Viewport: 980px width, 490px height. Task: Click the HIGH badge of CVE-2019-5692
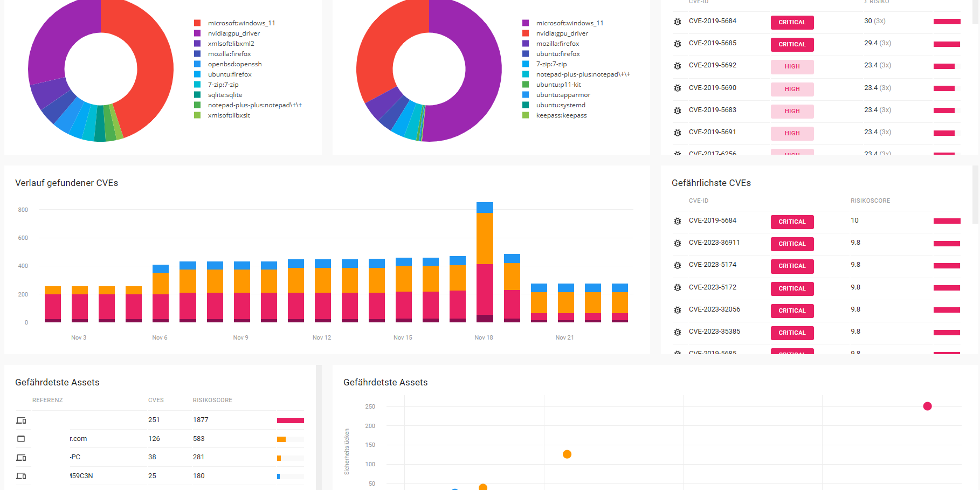coord(792,66)
